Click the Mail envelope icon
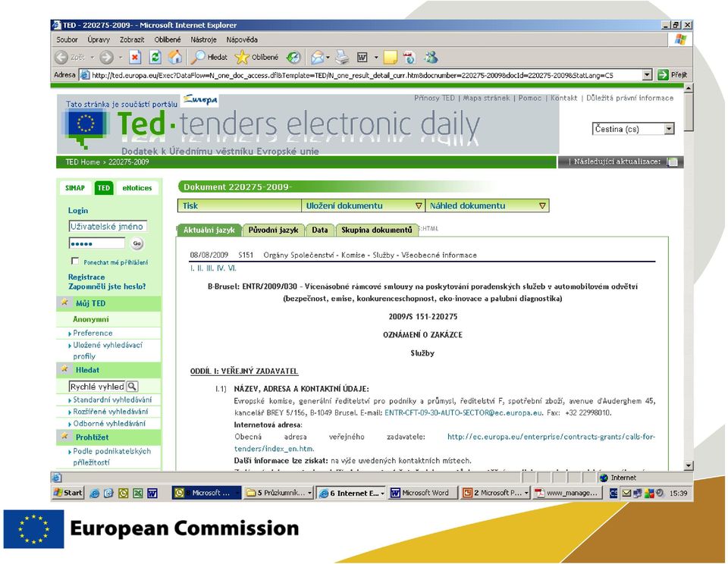Viewport: 728px width, 564px height. click(x=317, y=58)
